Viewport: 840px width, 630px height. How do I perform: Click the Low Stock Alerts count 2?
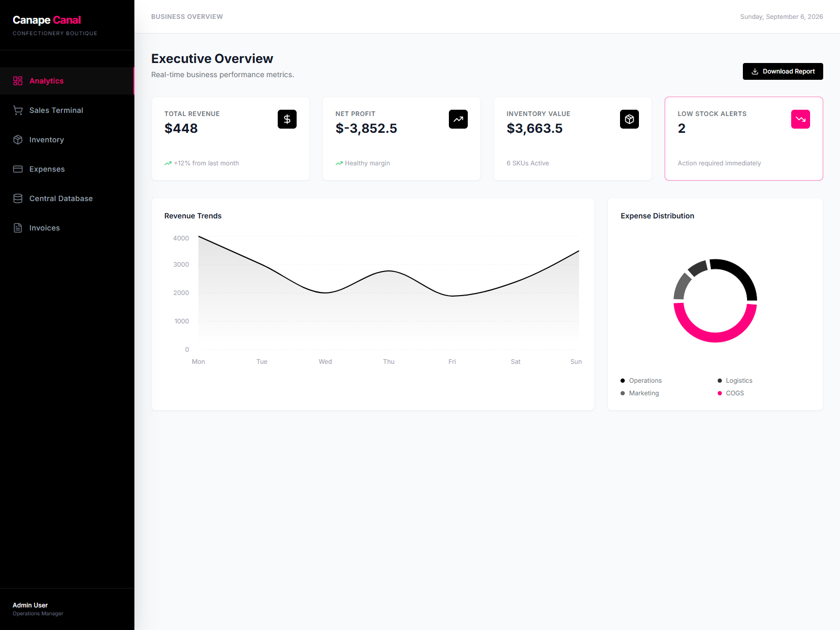(x=681, y=129)
